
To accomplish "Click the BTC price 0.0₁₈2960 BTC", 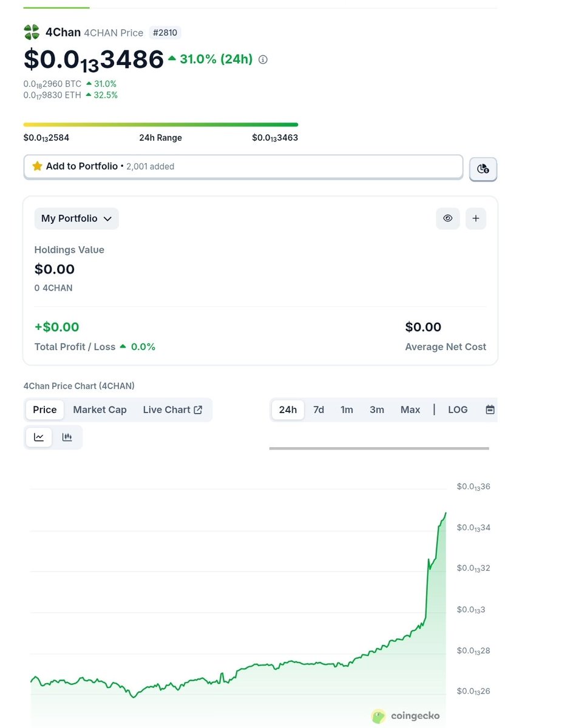I will click(52, 84).
